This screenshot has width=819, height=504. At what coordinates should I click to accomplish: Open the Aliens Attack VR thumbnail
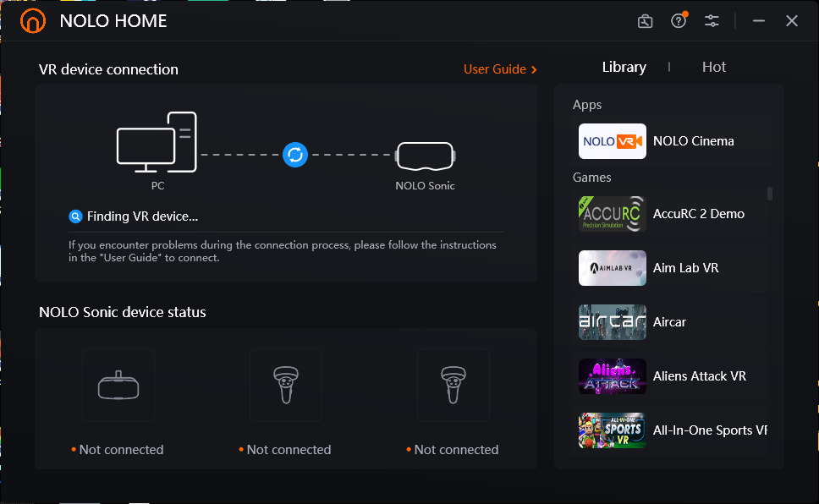coord(613,376)
